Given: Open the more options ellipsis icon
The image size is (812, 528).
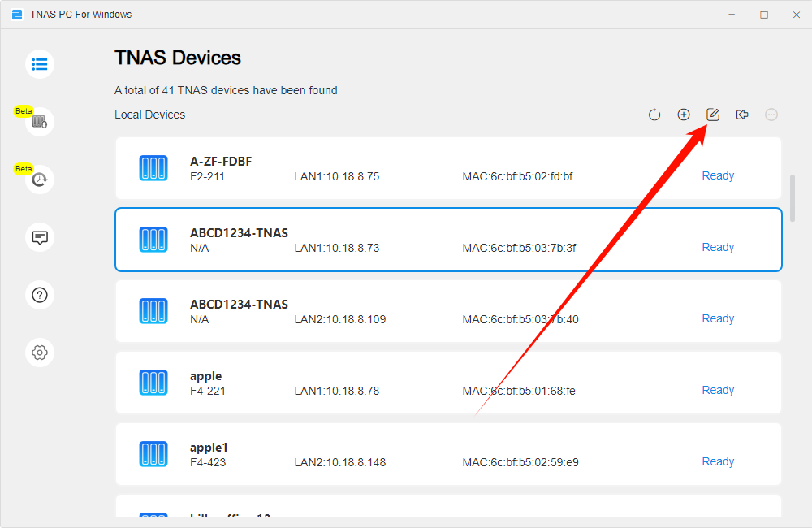Looking at the screenshot, I should (x=771, y=115).
